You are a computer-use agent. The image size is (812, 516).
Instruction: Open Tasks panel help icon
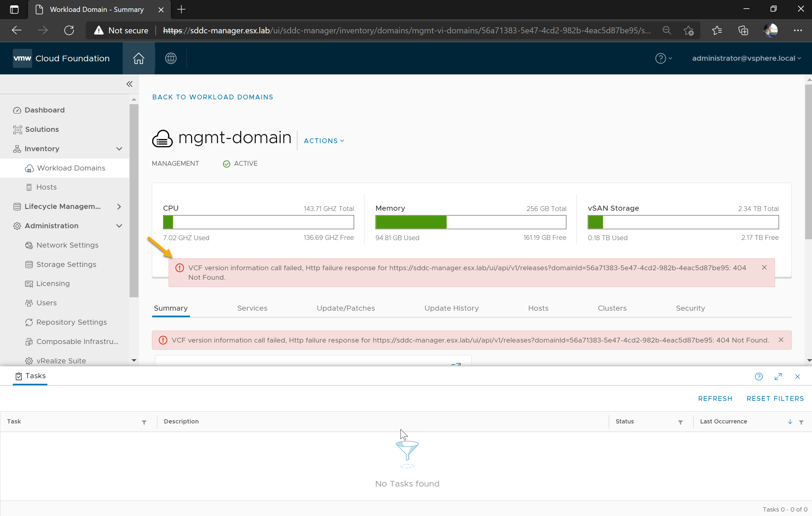click(x=759, y=377)
